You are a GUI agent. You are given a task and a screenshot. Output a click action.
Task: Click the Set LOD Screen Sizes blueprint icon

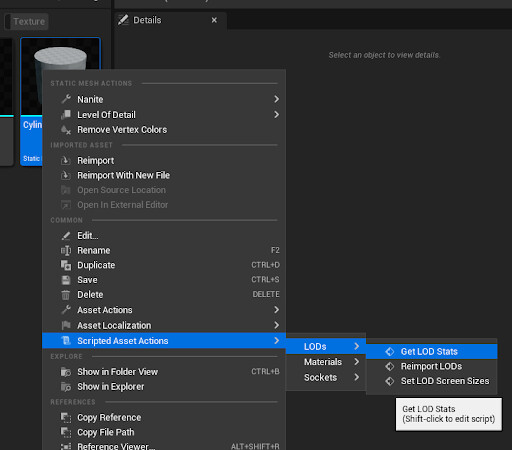point(390,381)
